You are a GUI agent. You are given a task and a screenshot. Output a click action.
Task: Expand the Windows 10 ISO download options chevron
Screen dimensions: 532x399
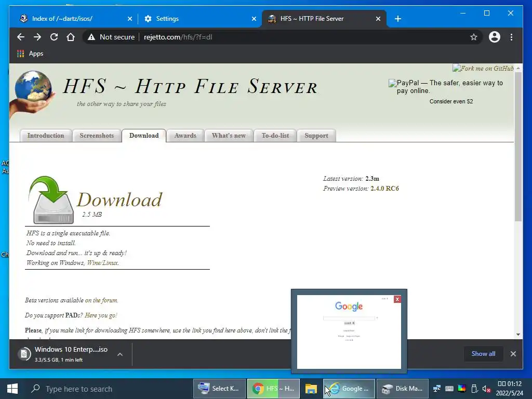pyautogui.click(x=120, y=354)
